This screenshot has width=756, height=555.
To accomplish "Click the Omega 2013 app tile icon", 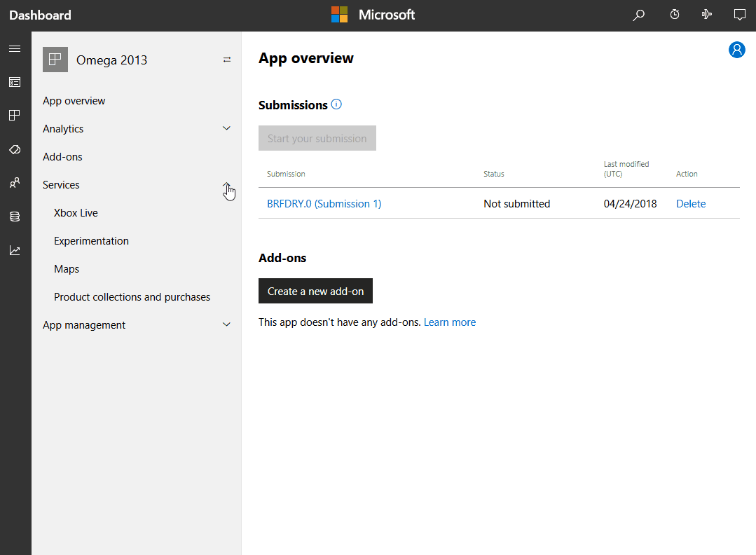I will pyautogui.click(x=55, y=60).
